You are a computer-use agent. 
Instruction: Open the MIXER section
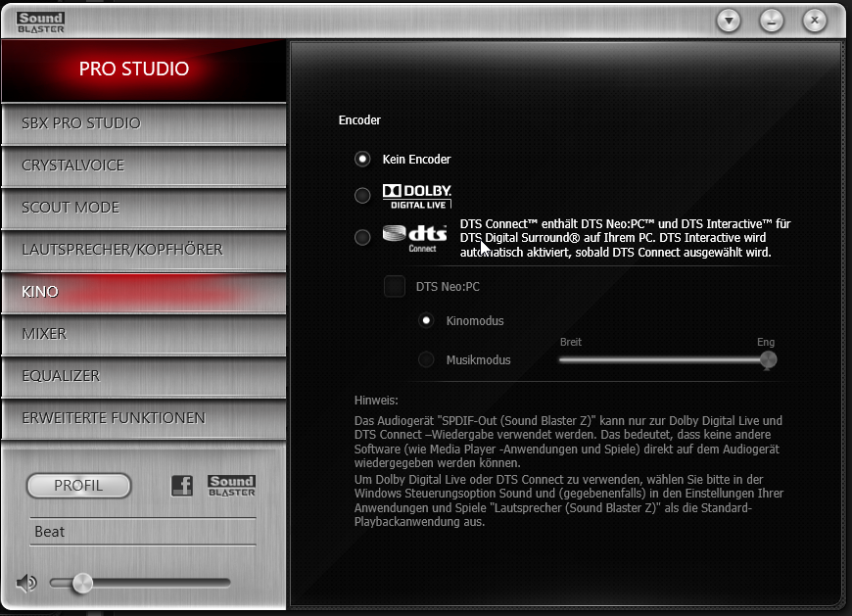pyautogui.click(x=144, y=334)
